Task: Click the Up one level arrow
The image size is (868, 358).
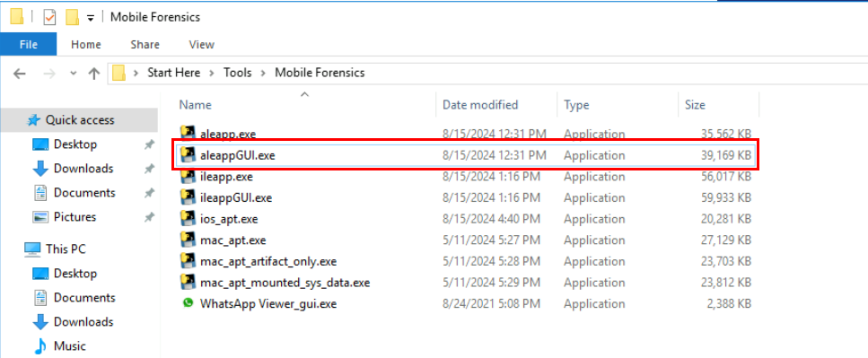Action: click(x=94, y=73)
